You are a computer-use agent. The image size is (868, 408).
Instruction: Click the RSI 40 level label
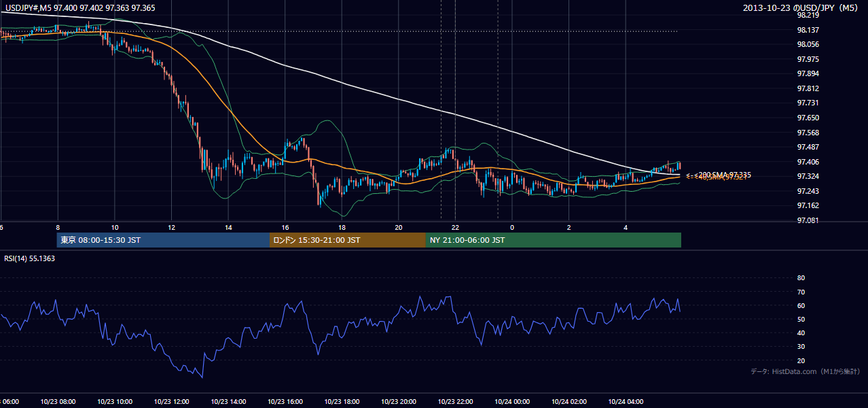pos(801,333)
